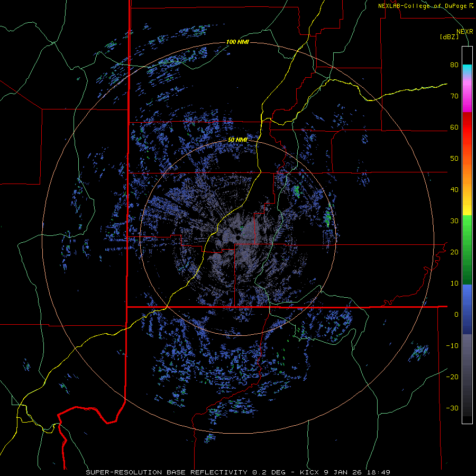Click the 100 NMI range ring label

click(237, 42)
